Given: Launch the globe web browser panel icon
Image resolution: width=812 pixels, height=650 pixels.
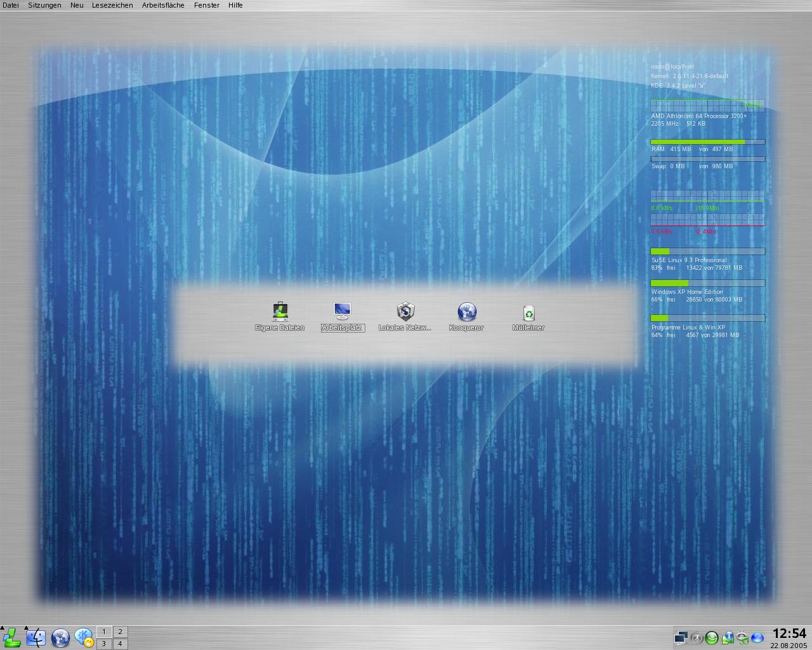Looking at the screenshot, I should pos(60,637).
